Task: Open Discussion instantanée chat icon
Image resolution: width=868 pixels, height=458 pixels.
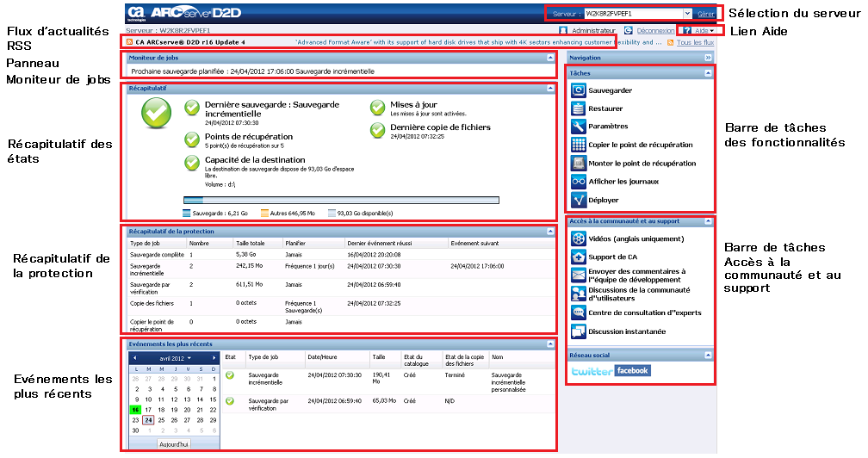Action: click(x=579, y=331)
